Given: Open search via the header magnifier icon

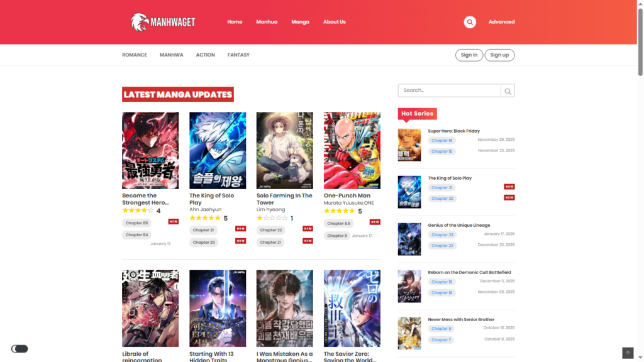Looking at the screenshot, I should point(470,22).
